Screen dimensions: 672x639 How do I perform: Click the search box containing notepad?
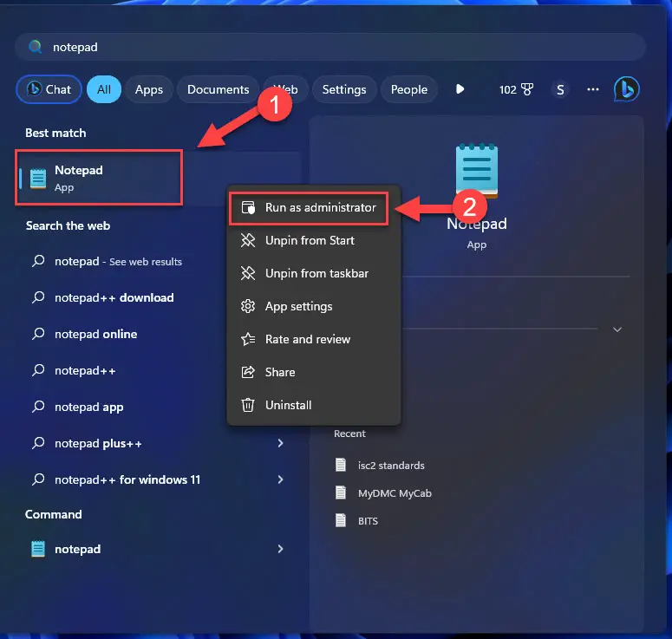330,47
